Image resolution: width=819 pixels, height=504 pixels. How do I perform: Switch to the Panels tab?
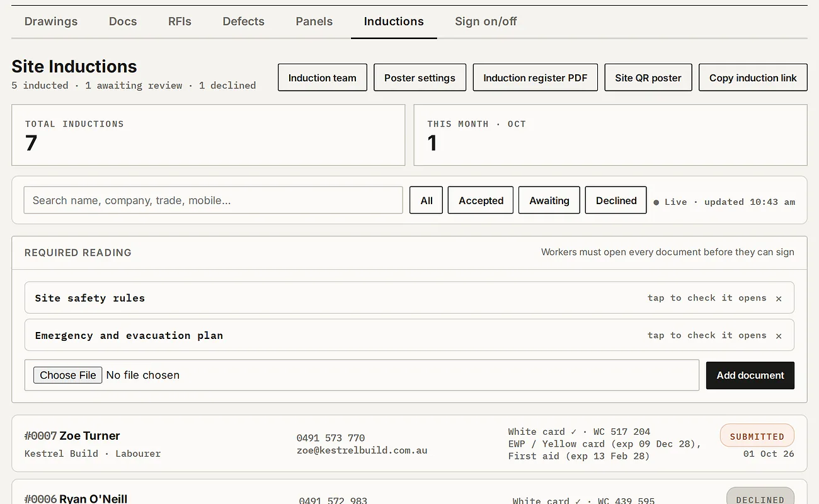[x=314, y=21]
